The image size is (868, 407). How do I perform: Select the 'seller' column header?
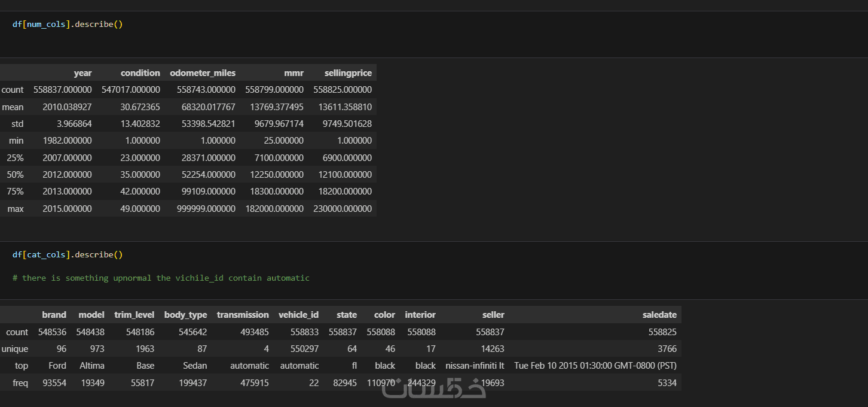(494, 315)
